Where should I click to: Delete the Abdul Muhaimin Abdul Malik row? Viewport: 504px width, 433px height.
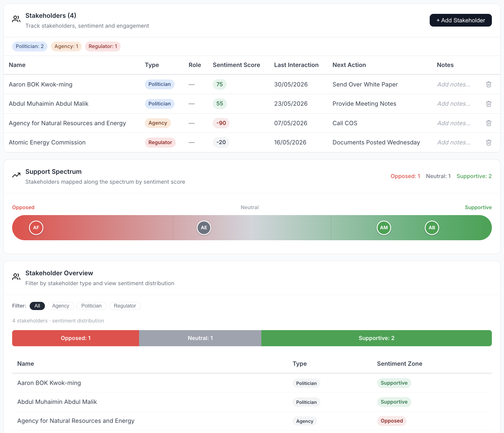pyautogui.click(x=489, y=104)
